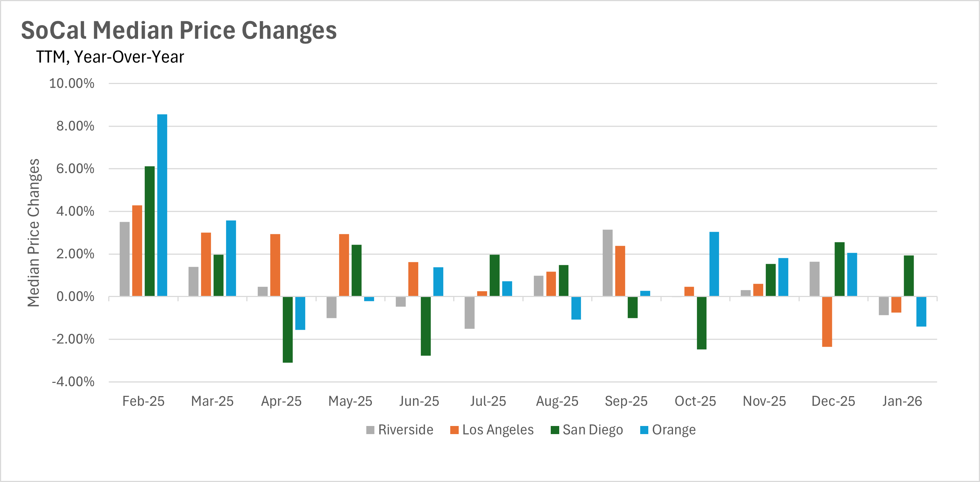Image resolution: width=980 pixels, height=482 pixels.
Task: Select the negative green San Diego bar in Apr-25
Action: click(288, 329)
